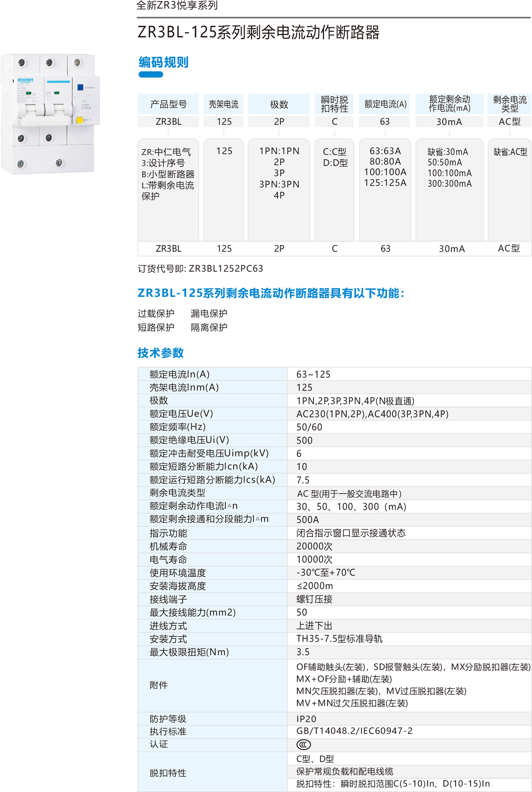532x792 pixels.
Task: Click the title 'ZR3BL-125系列剩余电流动作断路器'
Action: [x=258, y=32]
